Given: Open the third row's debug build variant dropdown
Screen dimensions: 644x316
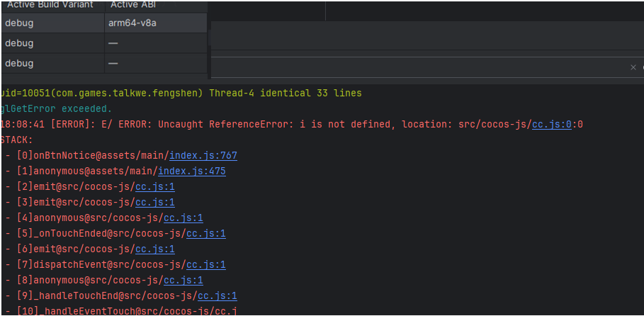Looking at the screenshot, I should tap(52, 63).
